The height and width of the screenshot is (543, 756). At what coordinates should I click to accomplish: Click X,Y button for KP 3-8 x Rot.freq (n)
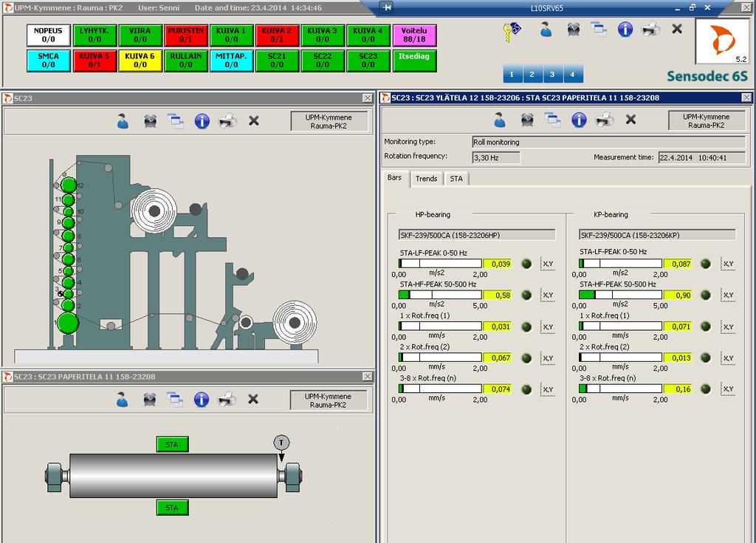click(728, 389)
